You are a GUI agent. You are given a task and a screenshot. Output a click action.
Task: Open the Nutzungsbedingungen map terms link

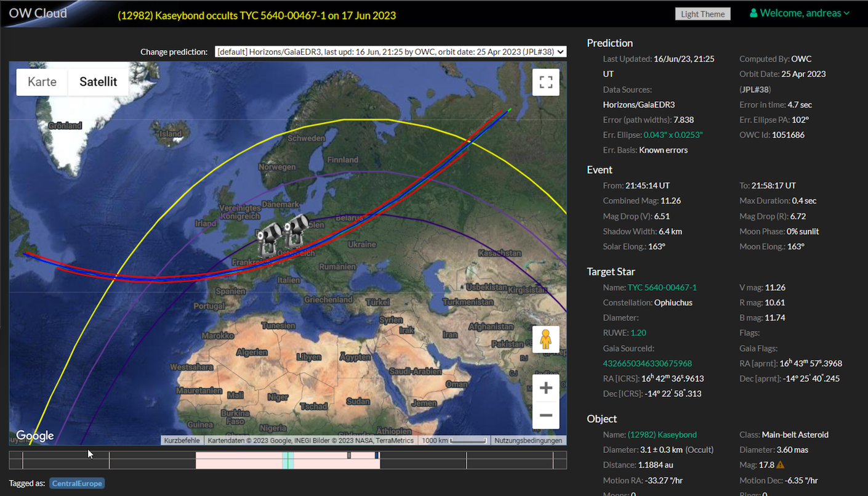[528, 441]
